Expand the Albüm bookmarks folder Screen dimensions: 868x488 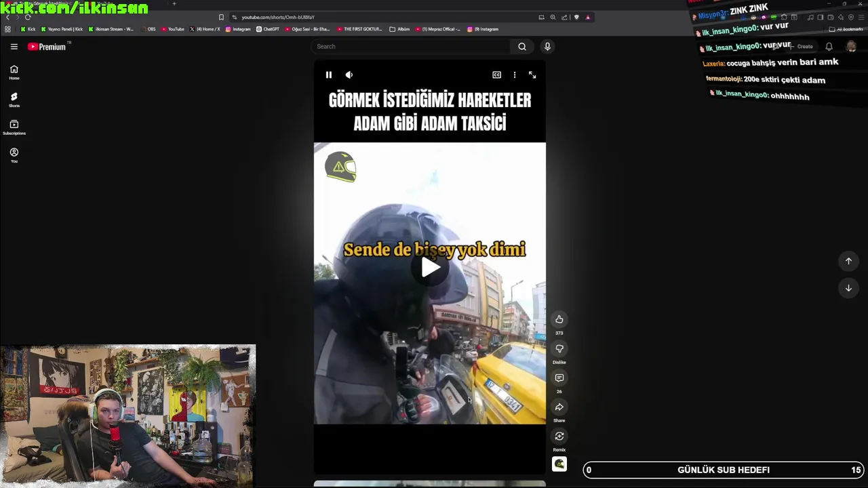pyautogui.click(x=399, y=29)
